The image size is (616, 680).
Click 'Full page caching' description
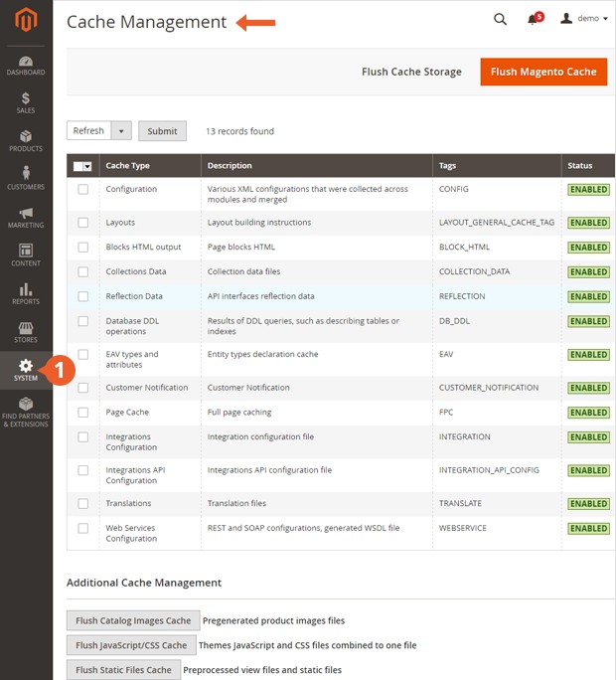[x=239, y=413]
